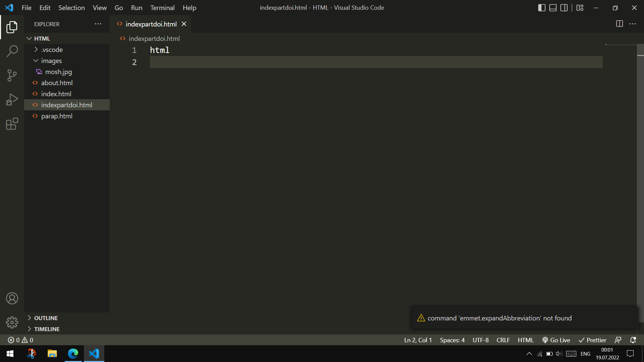Toggle the bottom panel visibility
The width and height of the screenshot is (644, 362).
point(553,7)
